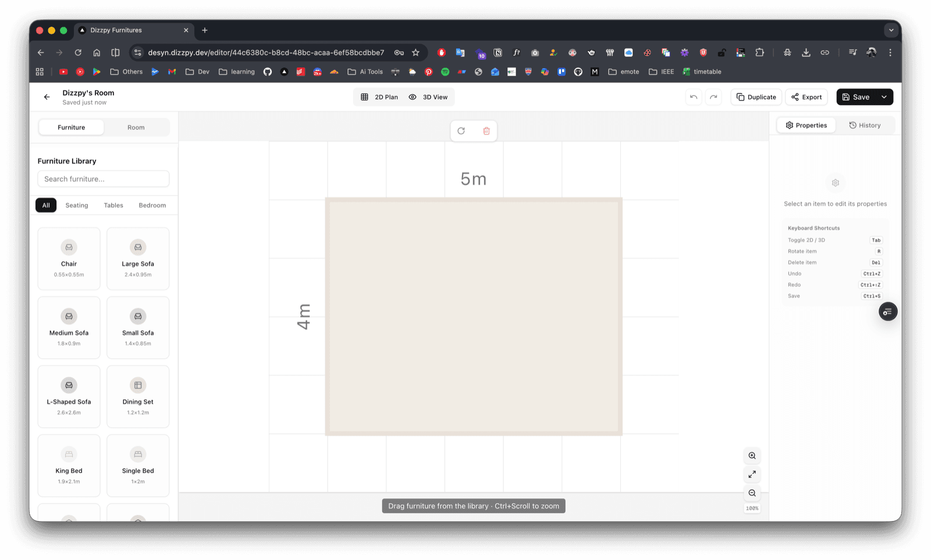Zoom in on the canvas
Image resolution: width=931 pixels, height=560 pixels.
point(752,456)
